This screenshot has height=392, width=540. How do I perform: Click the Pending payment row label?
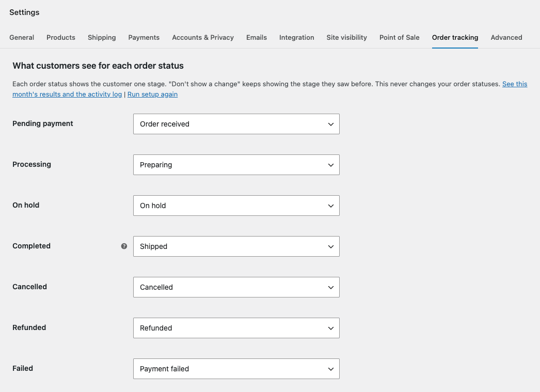(x=43, y=123)
